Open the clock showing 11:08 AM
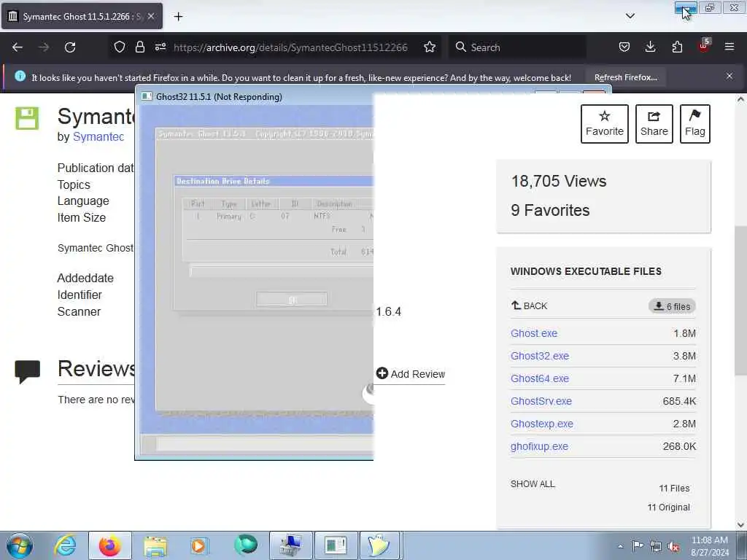Viewport: 747px width, 560px height. click(709, 546)
